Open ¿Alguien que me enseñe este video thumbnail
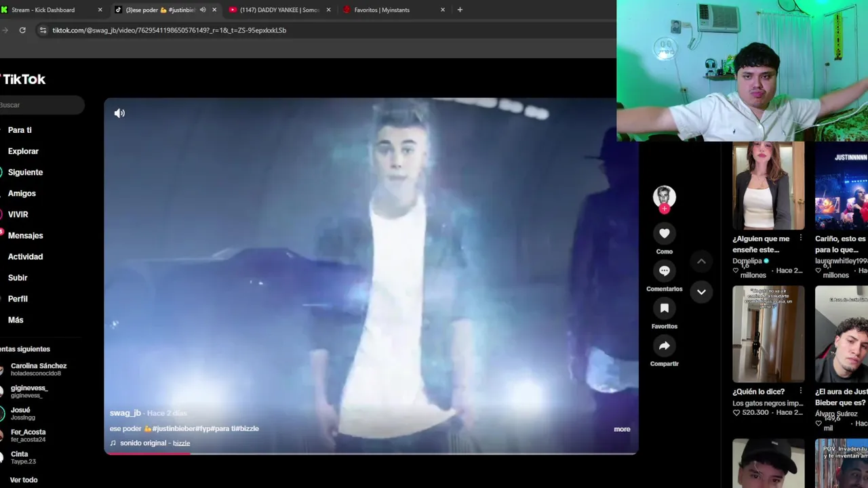The width and height of the screenshot is (868, 488). pos(768,186)
